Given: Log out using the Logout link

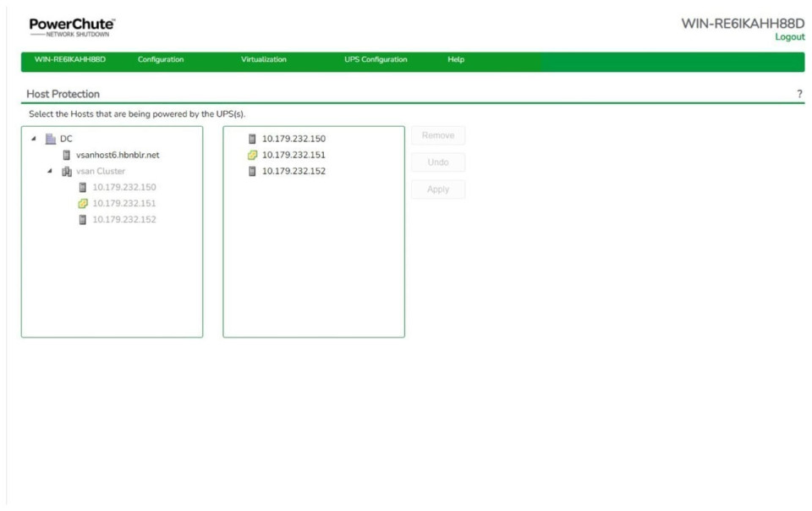Looking at the screenshot, I should coord(789,37).
